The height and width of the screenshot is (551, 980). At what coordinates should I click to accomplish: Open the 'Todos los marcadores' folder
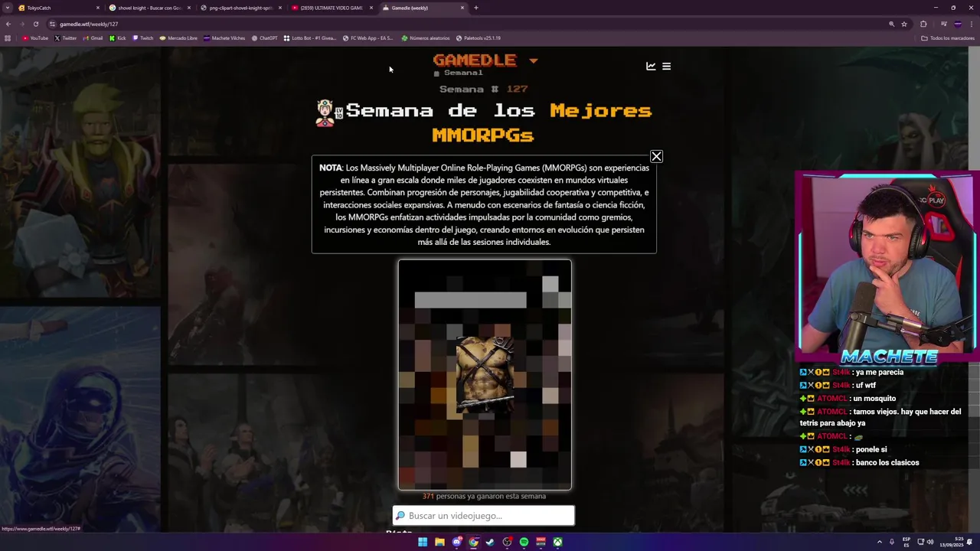(x=948, y=38)
